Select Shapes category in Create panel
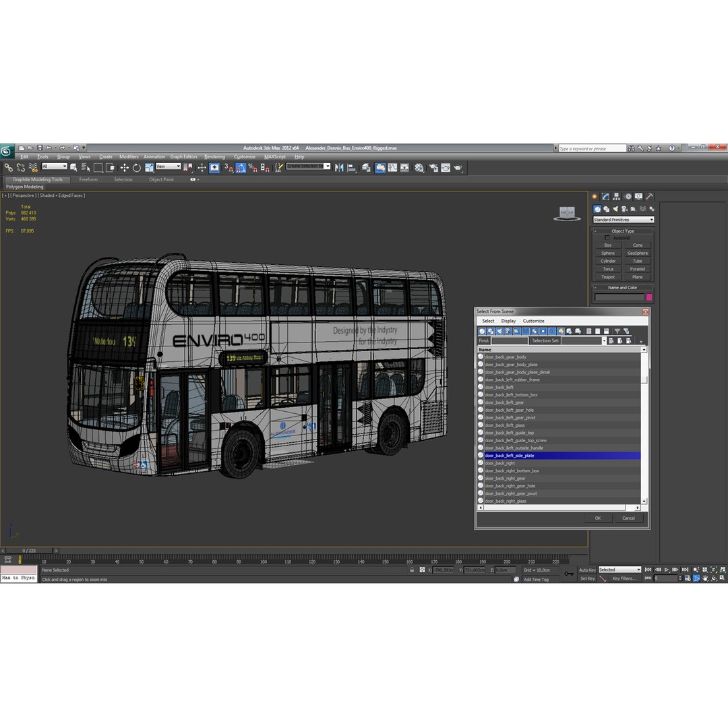728x728 pixels. click(x=607, y=209)
